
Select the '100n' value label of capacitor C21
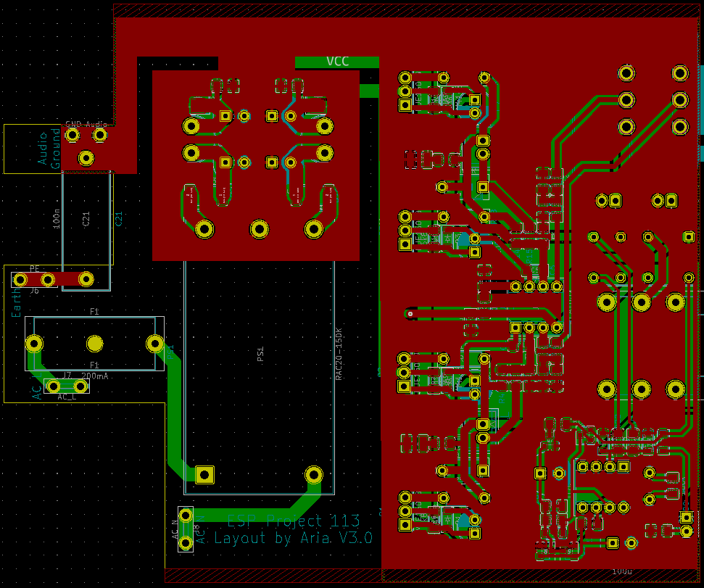click(x=57, y=218)
